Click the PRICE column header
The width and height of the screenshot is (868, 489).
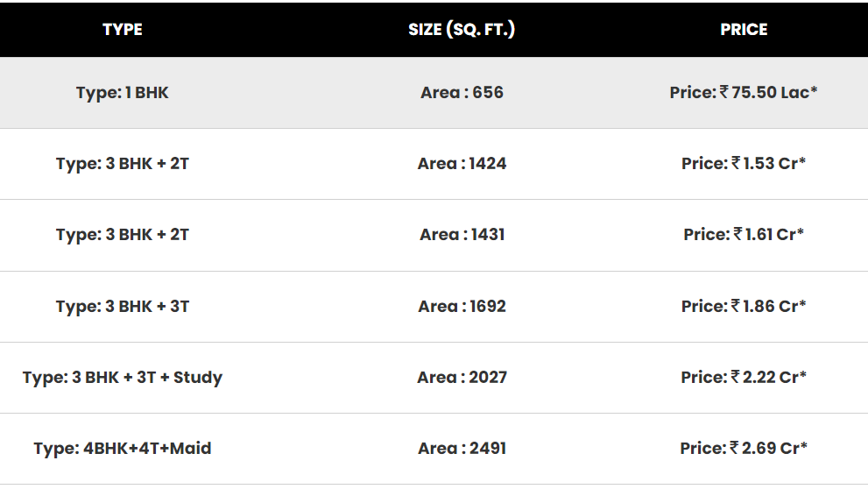pos(744,29)
